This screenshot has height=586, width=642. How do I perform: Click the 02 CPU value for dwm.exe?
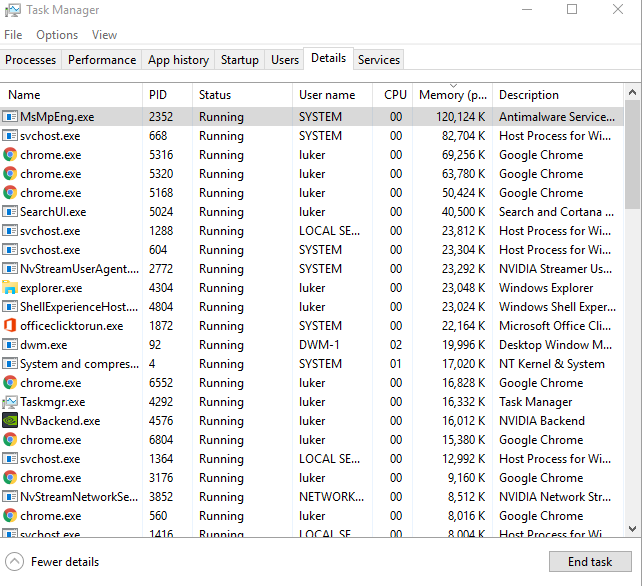(x=396, y=345)
